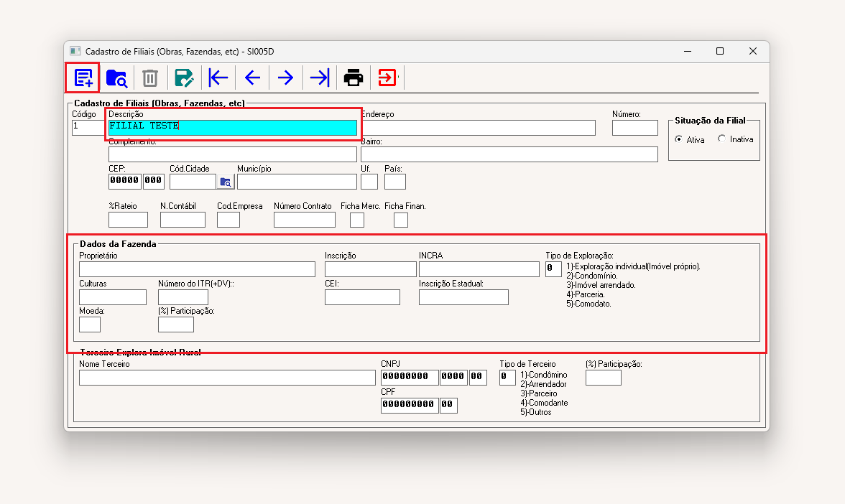The height and width of the screenshot is (504, 845).
Task: Close the Cadastro de Filiais window
Action: (x=753, y=51)
